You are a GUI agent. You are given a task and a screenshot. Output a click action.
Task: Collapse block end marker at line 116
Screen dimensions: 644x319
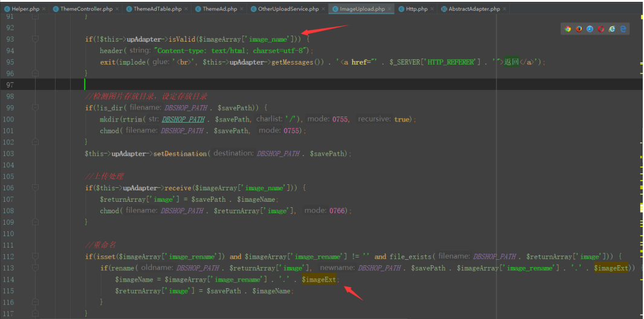click(x=35, y=301)
